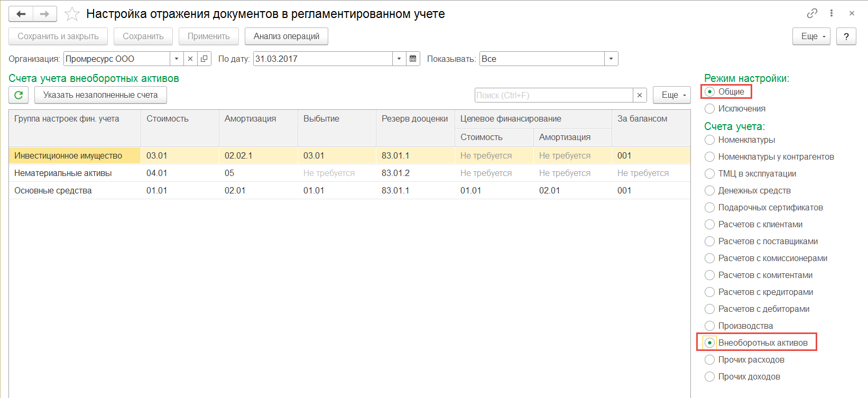Add page to favorites with star icon

point(72,14)
